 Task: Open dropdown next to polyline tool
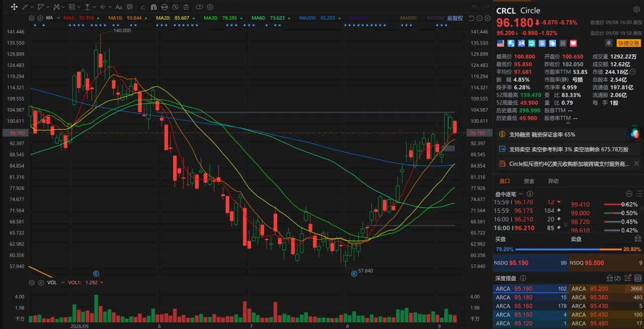(x=47, y=8)
